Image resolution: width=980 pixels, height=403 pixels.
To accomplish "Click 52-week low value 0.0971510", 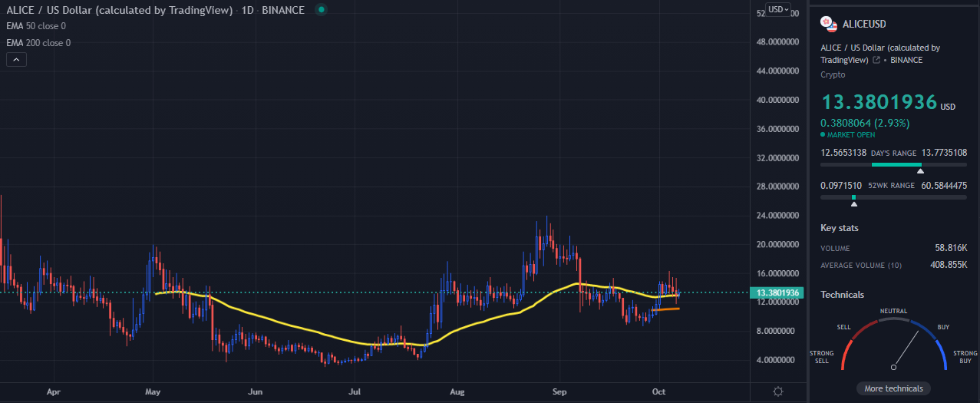I will [841, 186].
